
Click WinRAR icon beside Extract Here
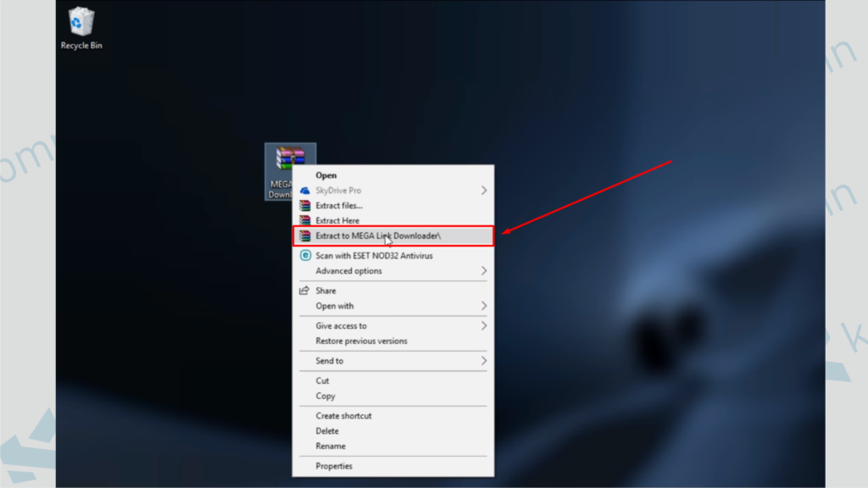click(x=305, y=220)
